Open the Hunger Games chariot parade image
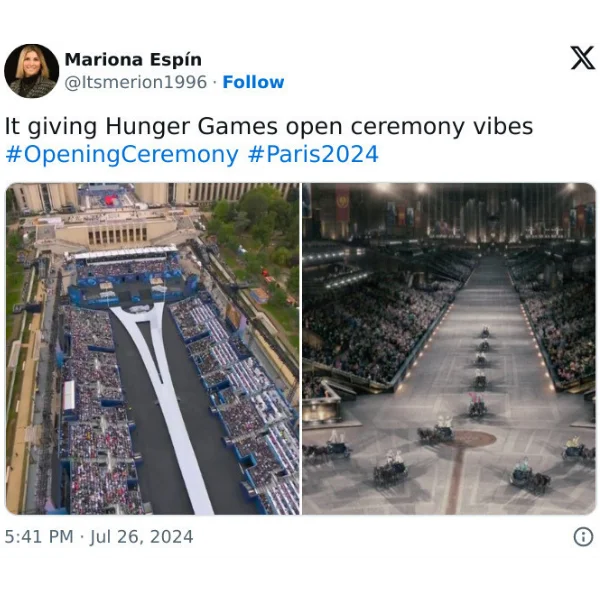The width and height of the screenshot is (600, 600). pos(449,349)
